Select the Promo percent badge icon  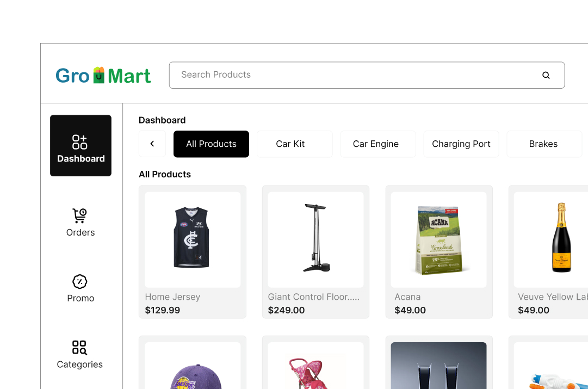[x=79, y=282]
